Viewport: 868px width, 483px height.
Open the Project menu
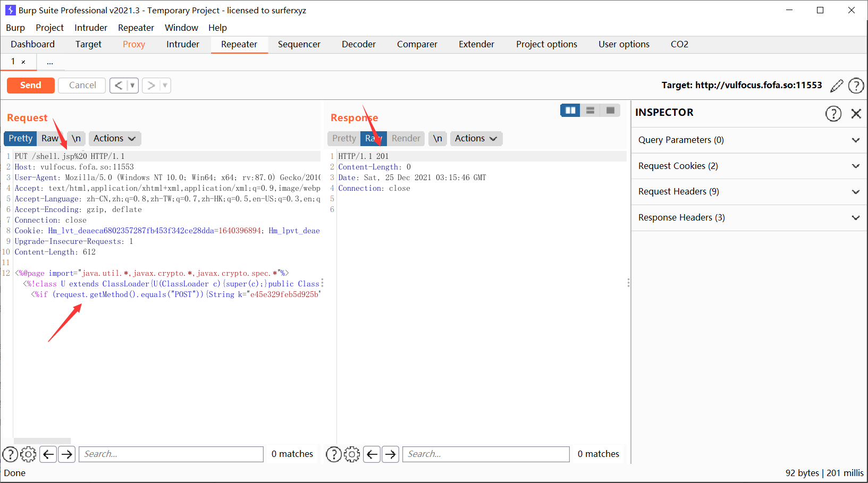49,28
